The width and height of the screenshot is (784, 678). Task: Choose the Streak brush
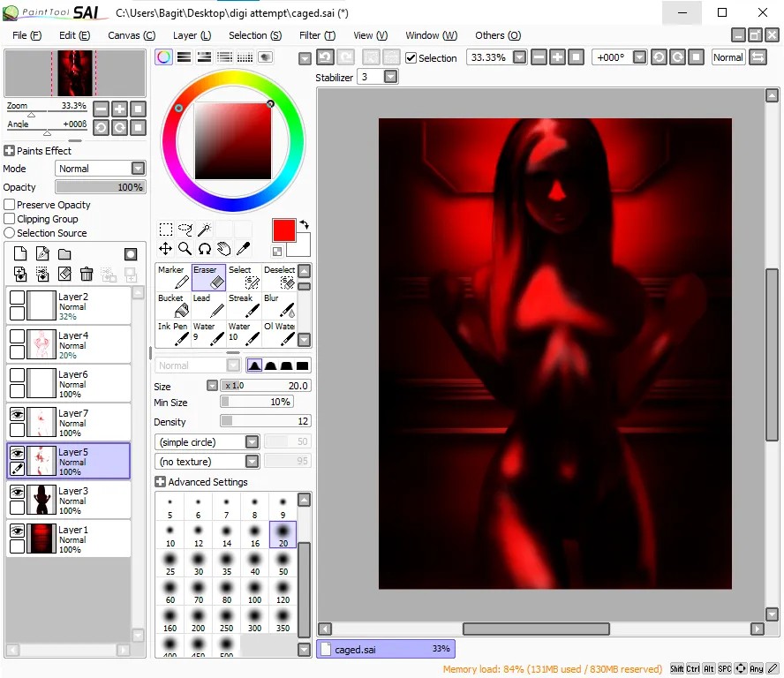(x=244, y=305)
